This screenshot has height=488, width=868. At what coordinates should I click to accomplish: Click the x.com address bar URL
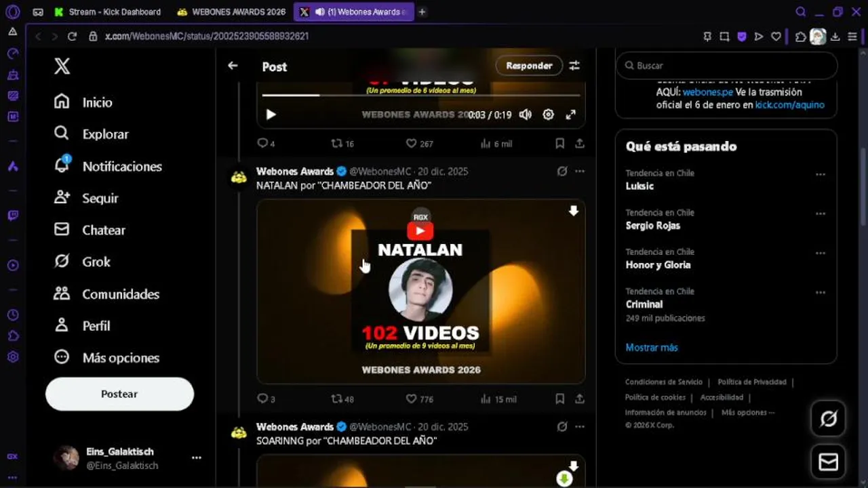click(x=207, y=36)
